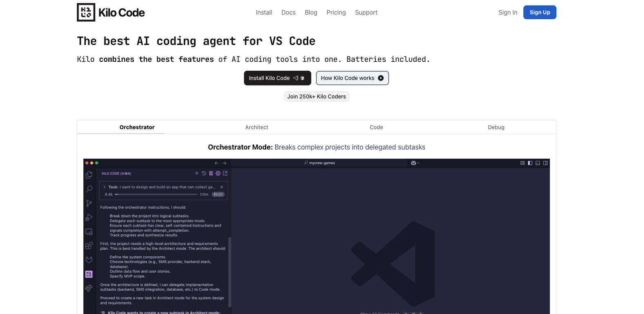Switch to the Architect tab
Screen dimensions: 644x314
click(256, 127)
